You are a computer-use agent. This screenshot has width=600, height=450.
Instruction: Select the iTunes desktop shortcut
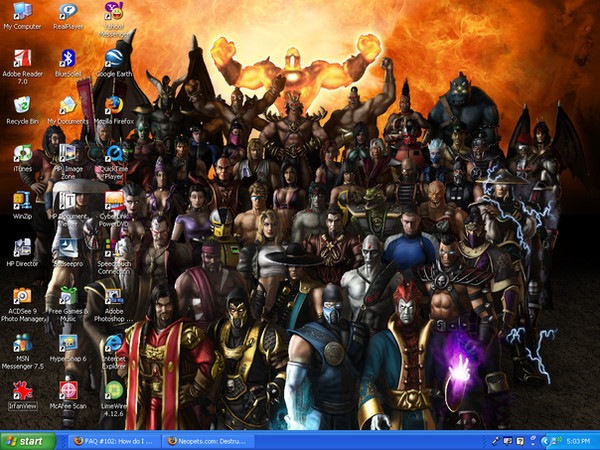[x=22, y=158]
